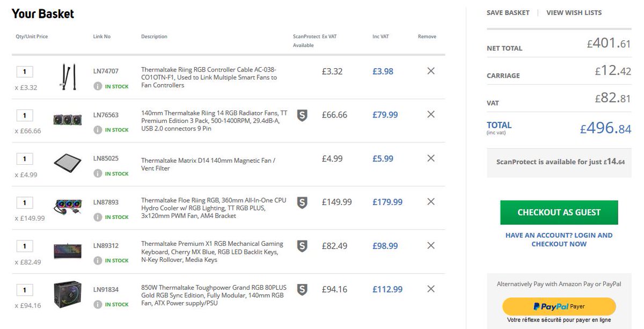Viewport: 644px width, 329px height.
Task: Click link number LN76563
Action: pos(106,114)
